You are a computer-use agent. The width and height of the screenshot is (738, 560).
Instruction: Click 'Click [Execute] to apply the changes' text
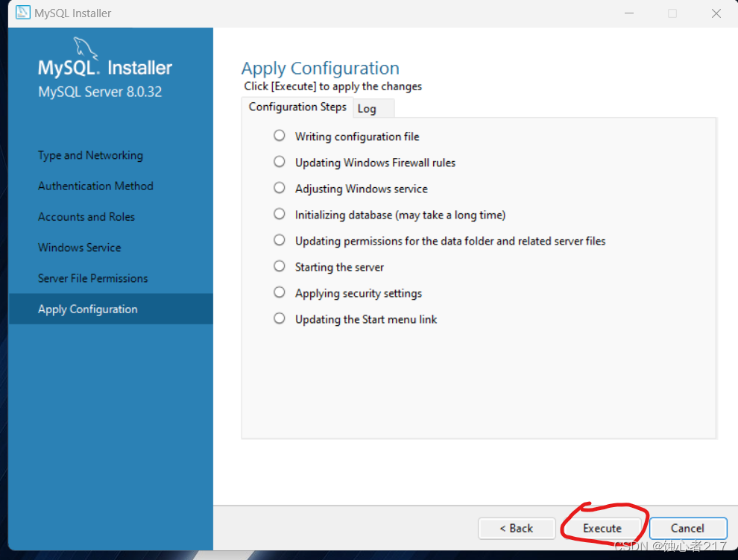click(332, 86)
